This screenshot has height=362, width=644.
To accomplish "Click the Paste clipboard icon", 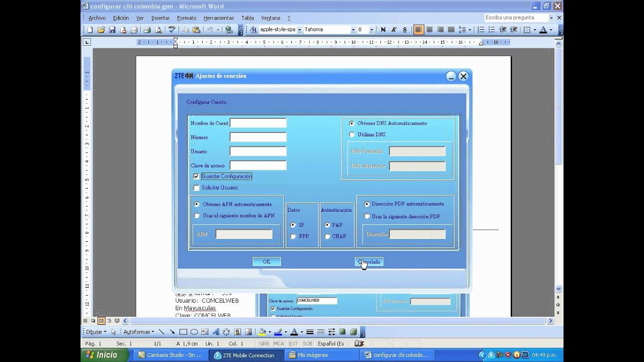I will click(x=196, y=30).
